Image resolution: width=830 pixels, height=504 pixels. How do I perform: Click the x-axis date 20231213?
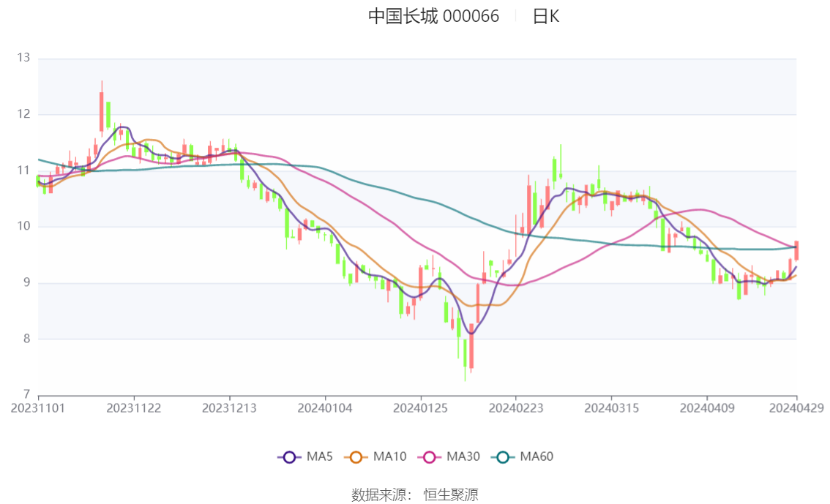(x=229, y=408)
